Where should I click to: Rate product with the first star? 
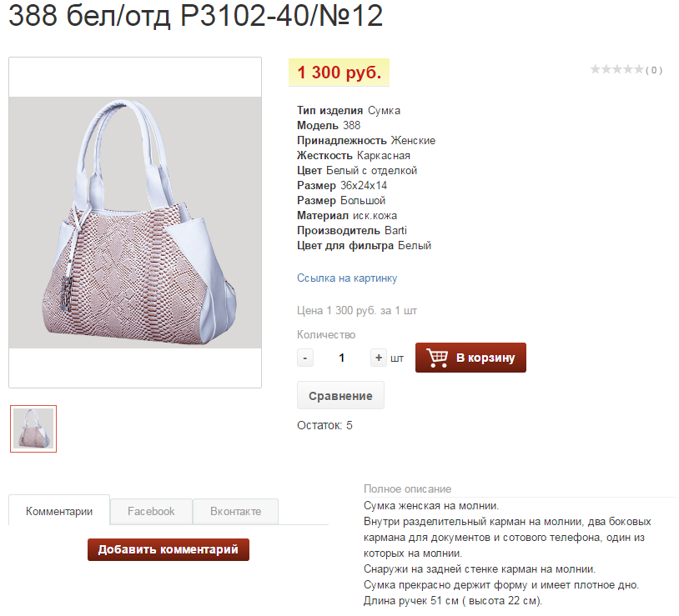coord(596,69)
